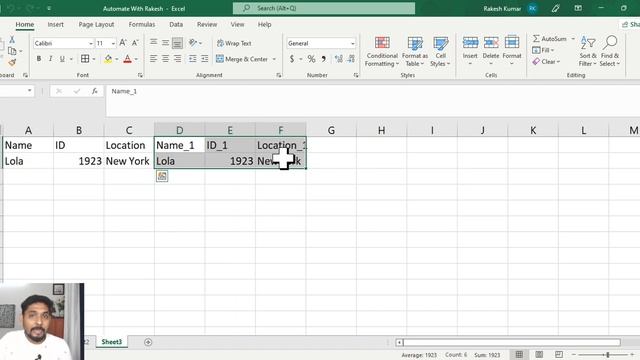Open Conditional Formatting
This screenshot has width=640, height=360.
pos(382,52)
